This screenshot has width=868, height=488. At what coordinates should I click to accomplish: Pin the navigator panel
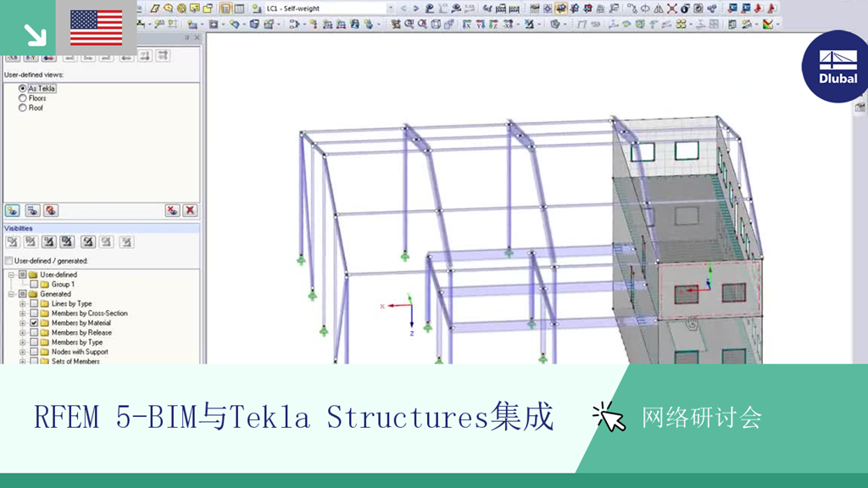pyautogui.click(x=186, y=37)
